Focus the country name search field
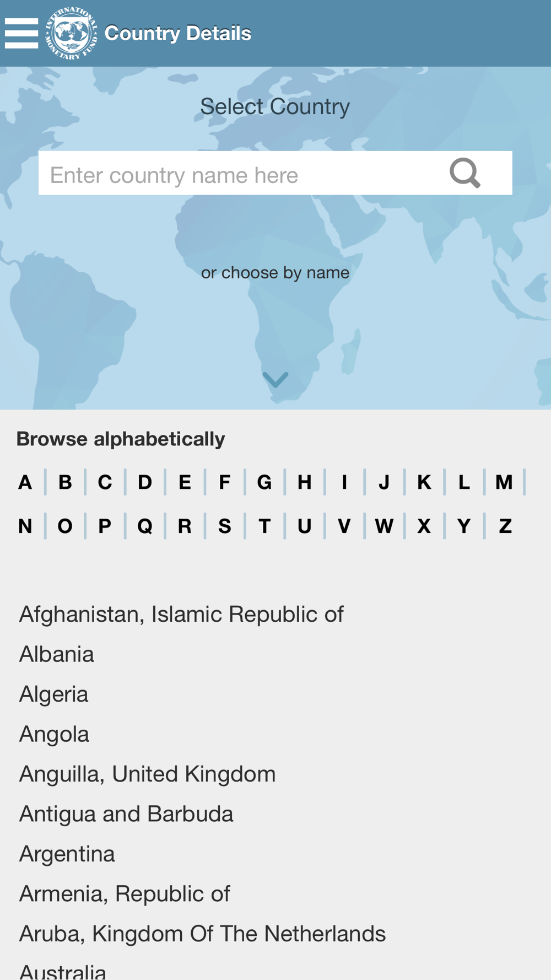The image size is (551, 980). pyautogui.click(x=275, y=173)
